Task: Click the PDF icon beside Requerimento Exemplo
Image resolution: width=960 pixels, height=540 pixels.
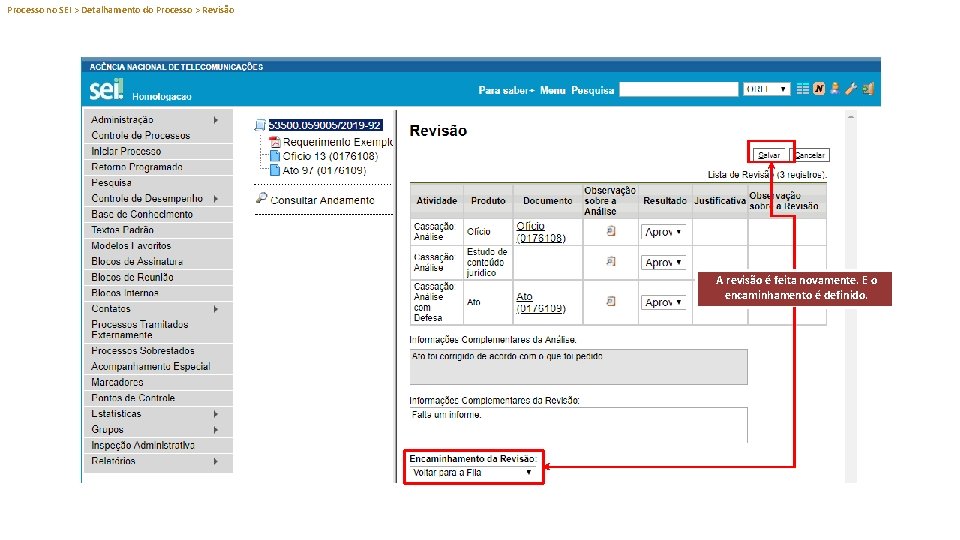Action: [275, 142]
